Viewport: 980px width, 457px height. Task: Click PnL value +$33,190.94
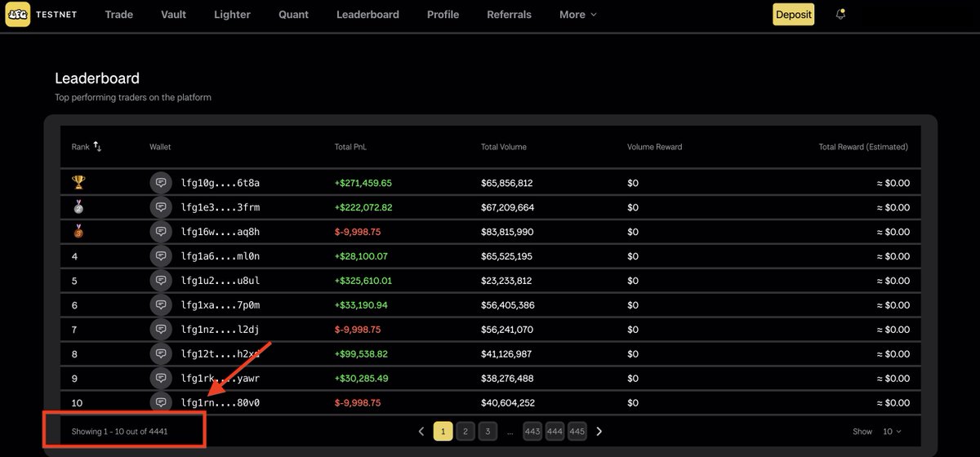point(361,305)
